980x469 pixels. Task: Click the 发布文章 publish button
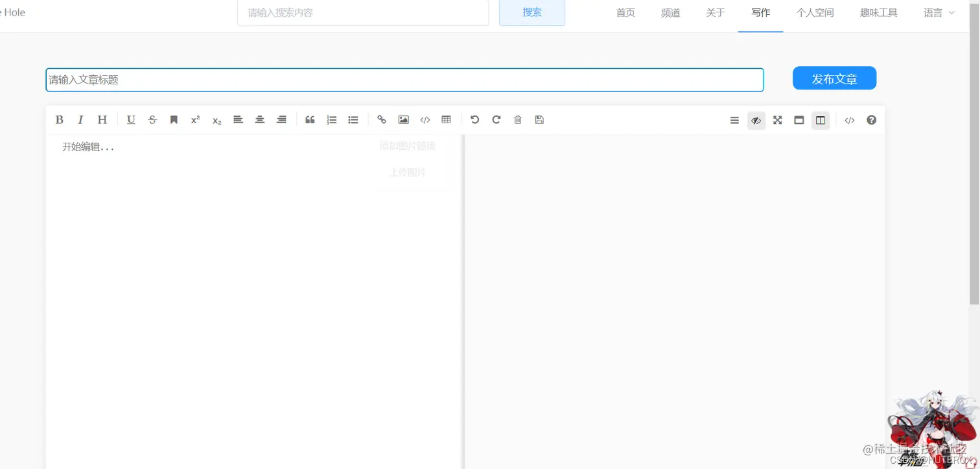tap(834, 78)
